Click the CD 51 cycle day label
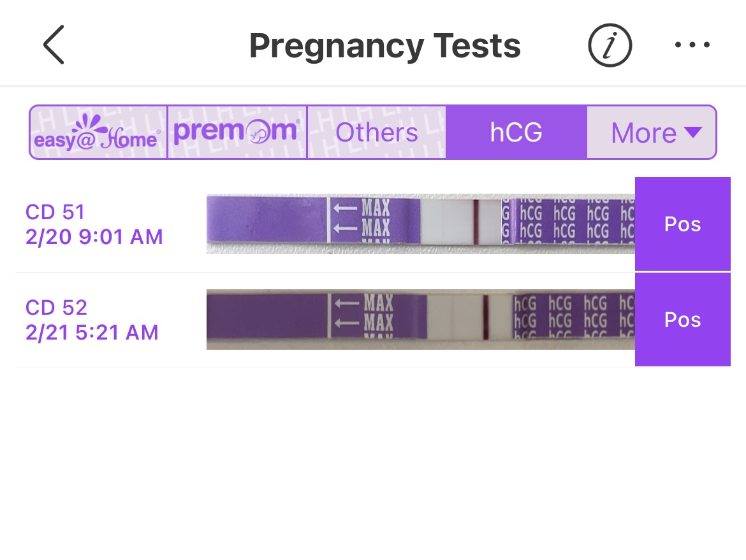 click(x=55, y=212)
